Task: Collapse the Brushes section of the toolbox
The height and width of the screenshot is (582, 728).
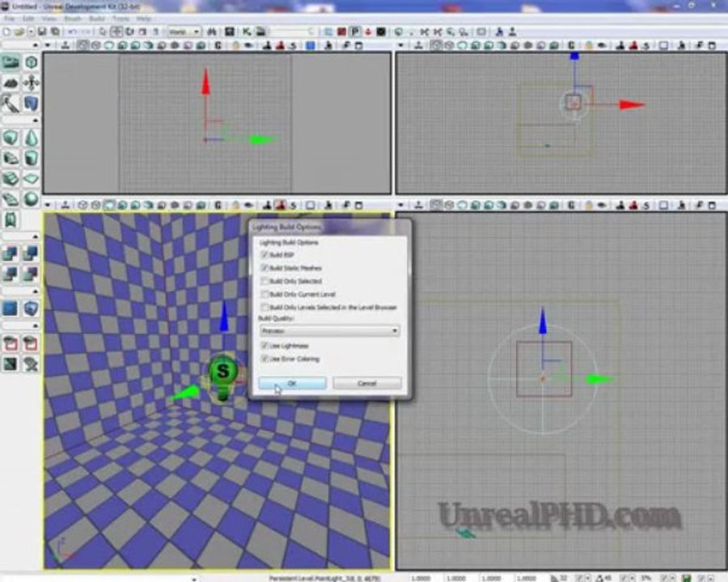Action: tap(36, 120)
